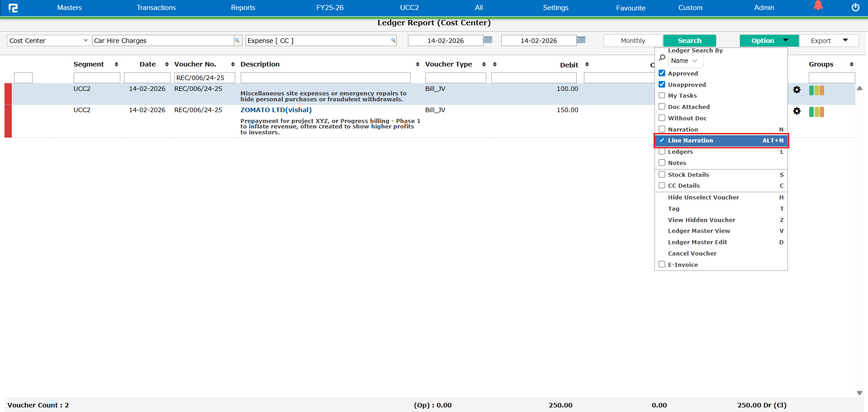
Task: Select Hide Unselect Voucher menu option
Action: pyautogui.click(x=703, y=198)
